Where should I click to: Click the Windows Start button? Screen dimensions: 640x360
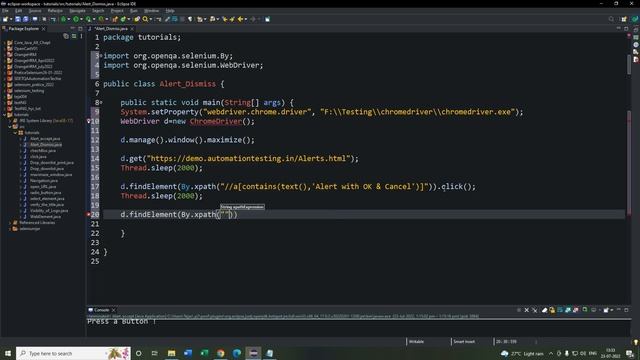point(8,353)
